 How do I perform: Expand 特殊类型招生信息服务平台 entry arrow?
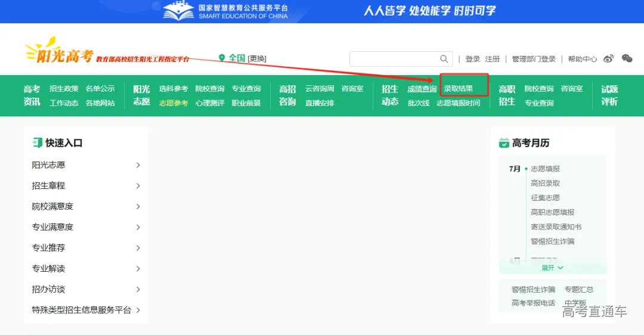pos(138,310)
